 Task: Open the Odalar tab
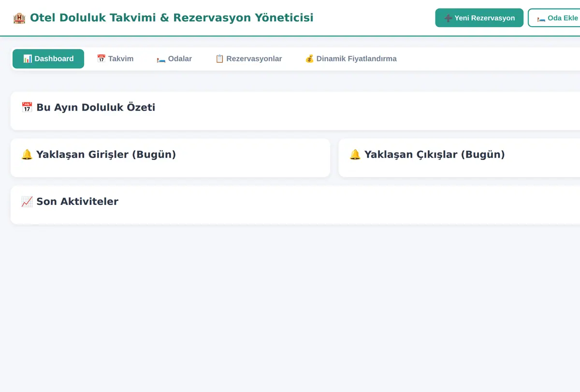click(x=174, y=58)
